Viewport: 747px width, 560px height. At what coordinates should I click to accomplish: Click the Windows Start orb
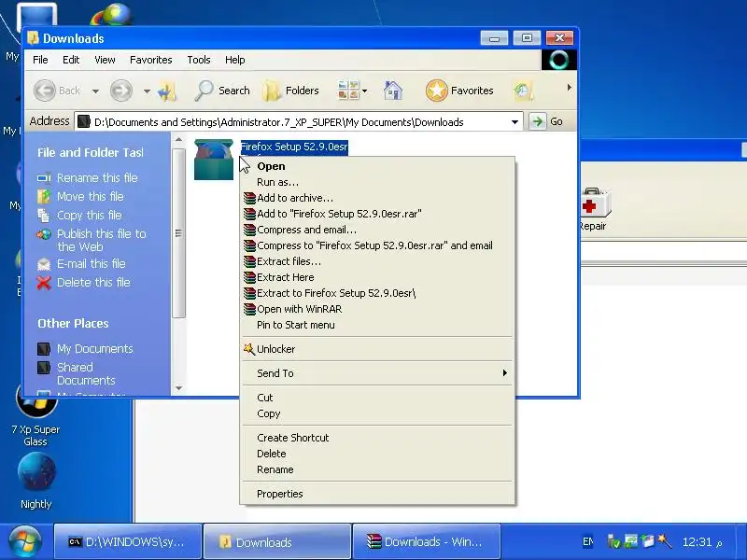coord(25,541)
